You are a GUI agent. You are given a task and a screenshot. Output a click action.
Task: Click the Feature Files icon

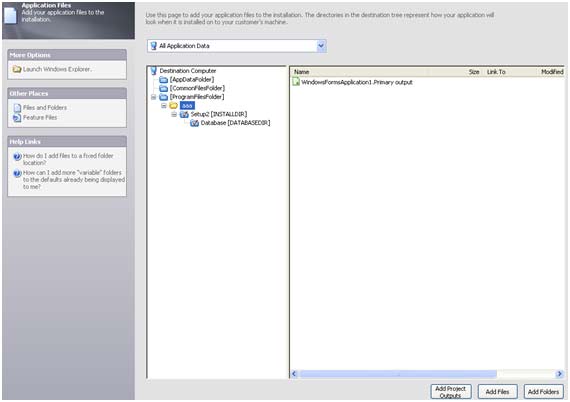17,118
